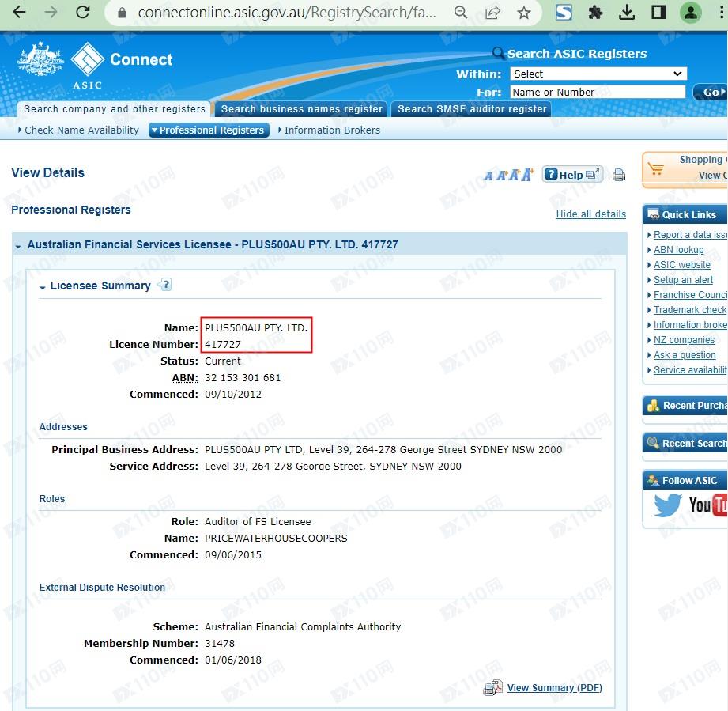
Task: Go back using the browser back arrow
Action: [20, 13]
